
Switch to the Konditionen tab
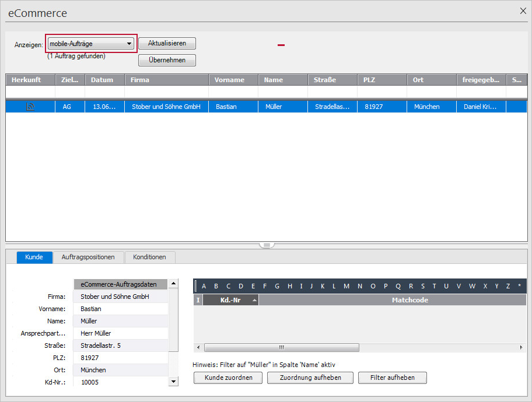coord(149,258)
